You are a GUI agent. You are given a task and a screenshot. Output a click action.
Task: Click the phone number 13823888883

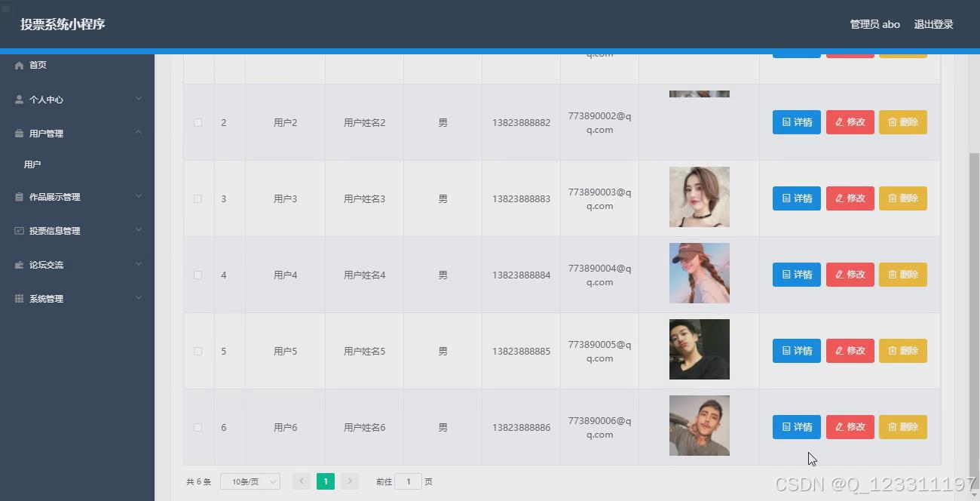(x=522, y=198)
